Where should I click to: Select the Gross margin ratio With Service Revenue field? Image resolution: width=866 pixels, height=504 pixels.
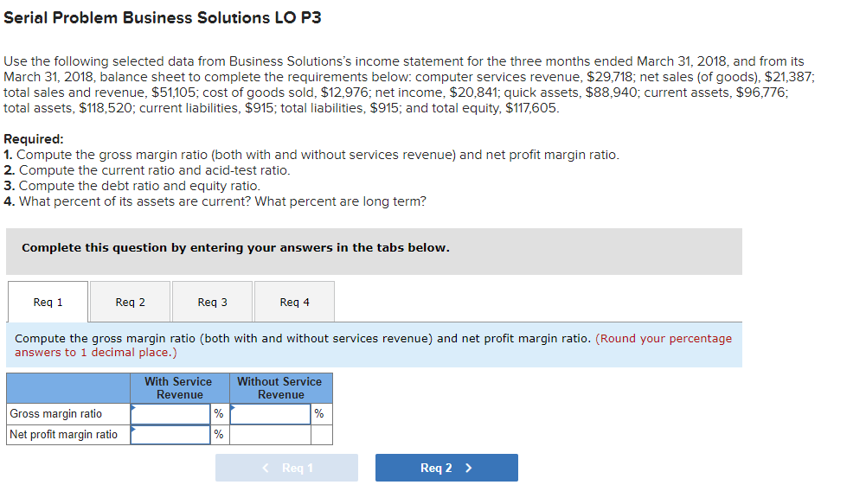pos(170,413)
